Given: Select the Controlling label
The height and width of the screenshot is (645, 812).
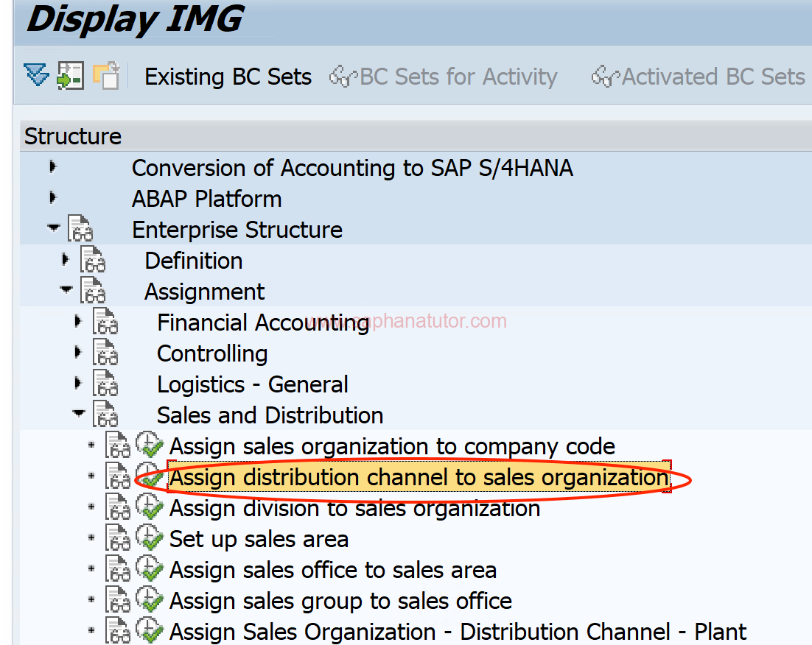Looking at the screenshot, I should click(x=212, y=354).
